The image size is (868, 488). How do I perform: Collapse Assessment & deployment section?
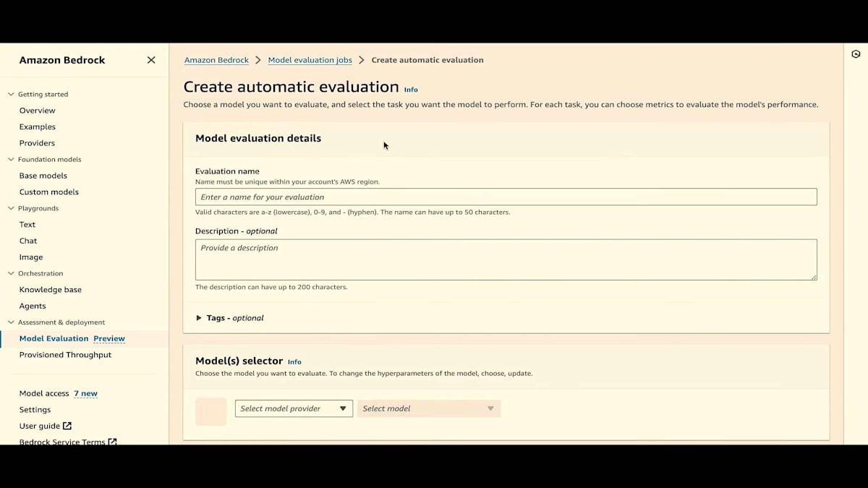pyautogui.click(x=11, y=322)
